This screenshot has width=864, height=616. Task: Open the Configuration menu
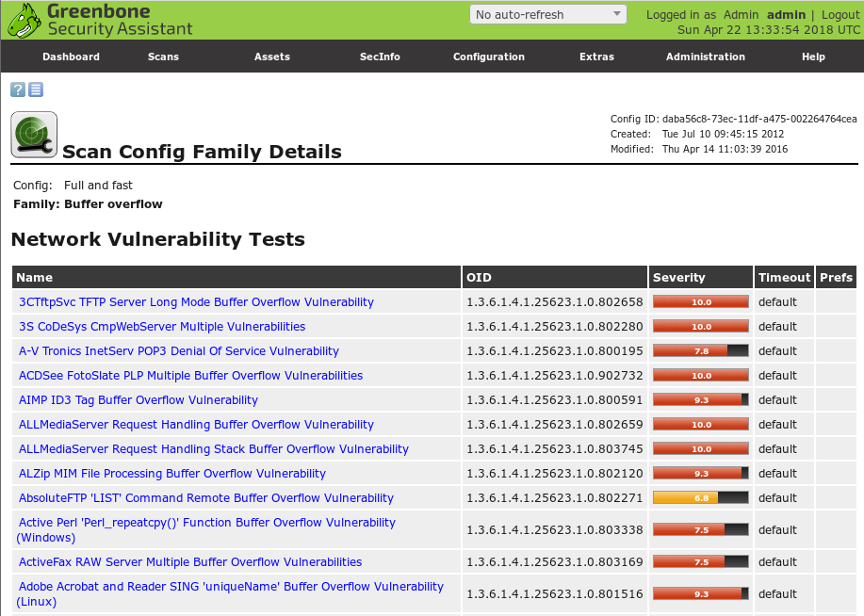[x=489, y=57]
